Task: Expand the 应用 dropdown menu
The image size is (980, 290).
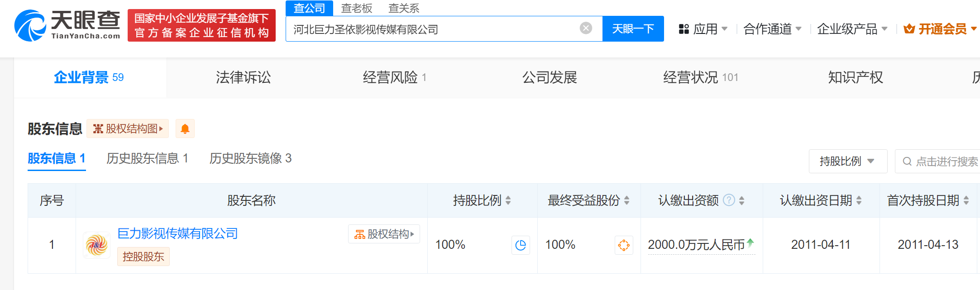Action: coord(703,29)
